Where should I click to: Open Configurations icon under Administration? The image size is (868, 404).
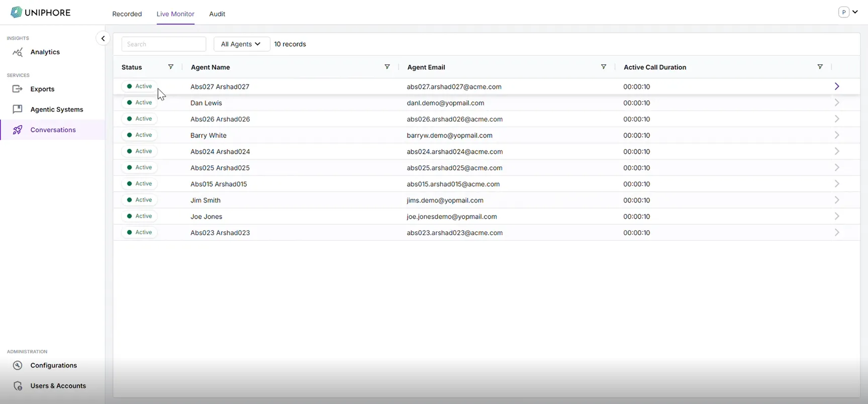[18, 365]
